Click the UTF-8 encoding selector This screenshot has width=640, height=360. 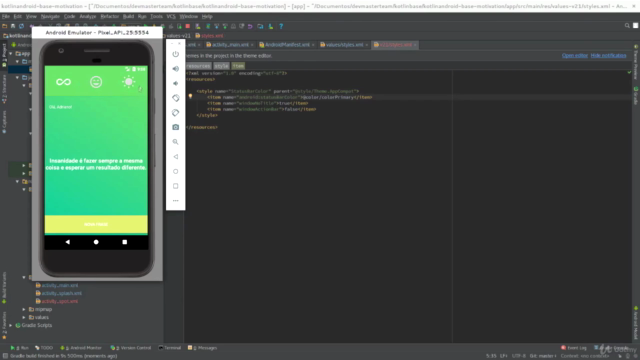[x=518, y=356]
